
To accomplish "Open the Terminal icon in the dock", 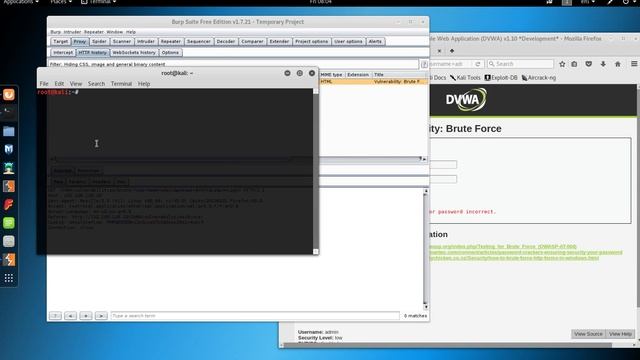I will coord(9,112).
